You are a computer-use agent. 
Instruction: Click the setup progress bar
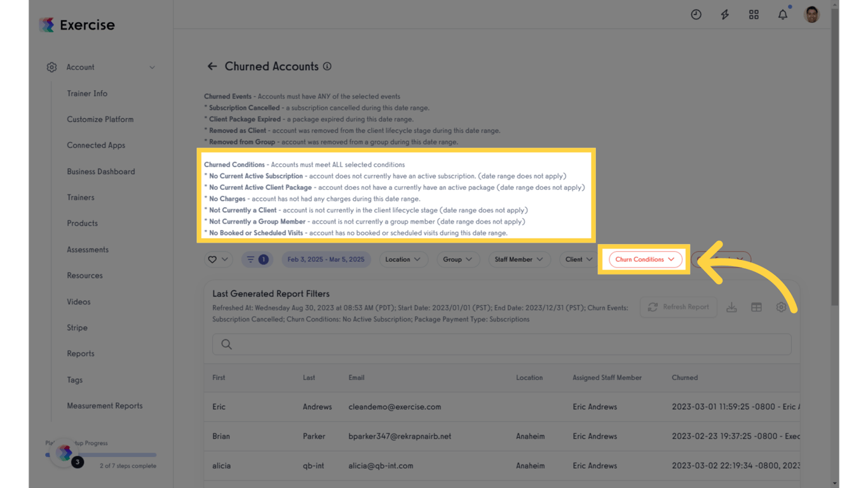[101, 455]
